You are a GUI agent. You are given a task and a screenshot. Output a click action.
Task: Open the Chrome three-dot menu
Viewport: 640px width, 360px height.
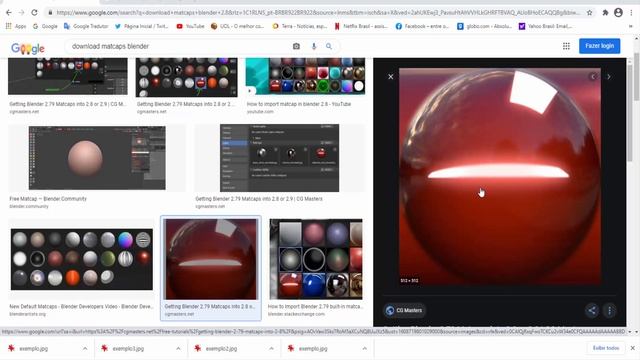click(x=632, y=13)
